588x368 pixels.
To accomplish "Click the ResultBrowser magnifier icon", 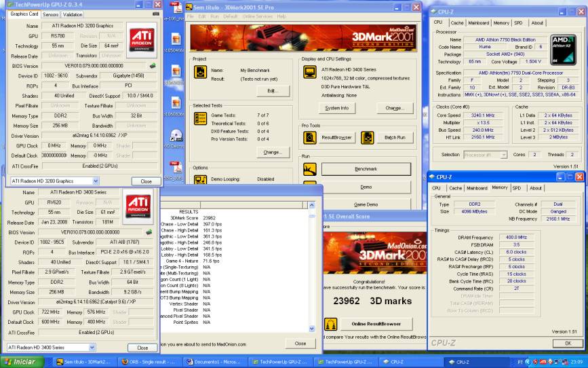I will [x=310, y=138].
